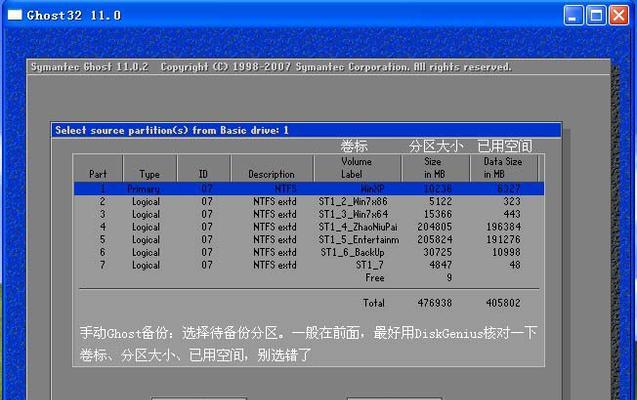Image resolution: width=637 pixels, height=400 pixels.
Task: Minimize the Ghost32 11.0 window
Action: point(574,16)
